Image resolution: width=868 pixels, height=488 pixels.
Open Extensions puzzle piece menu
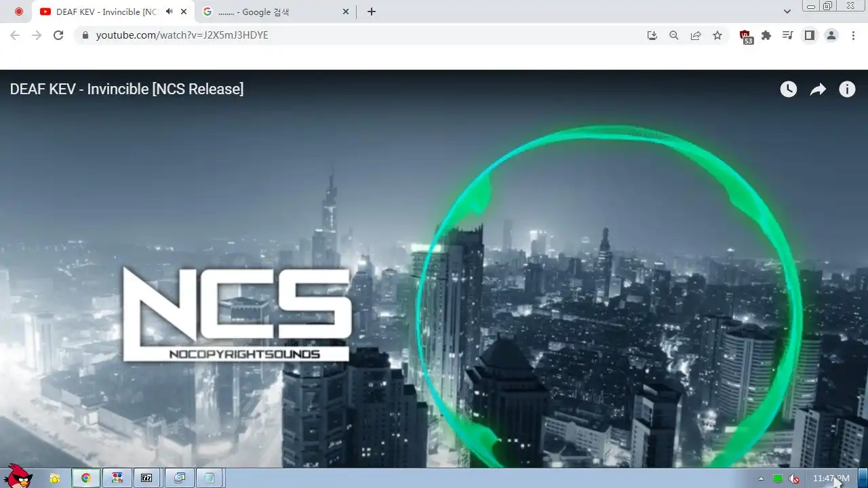click(x=766, y=35)
